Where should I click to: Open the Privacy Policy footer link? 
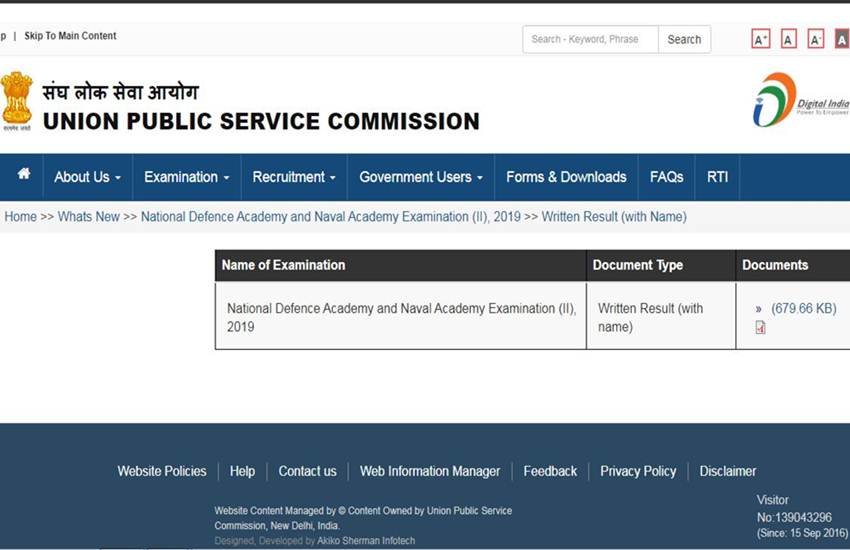coord(638,471)
